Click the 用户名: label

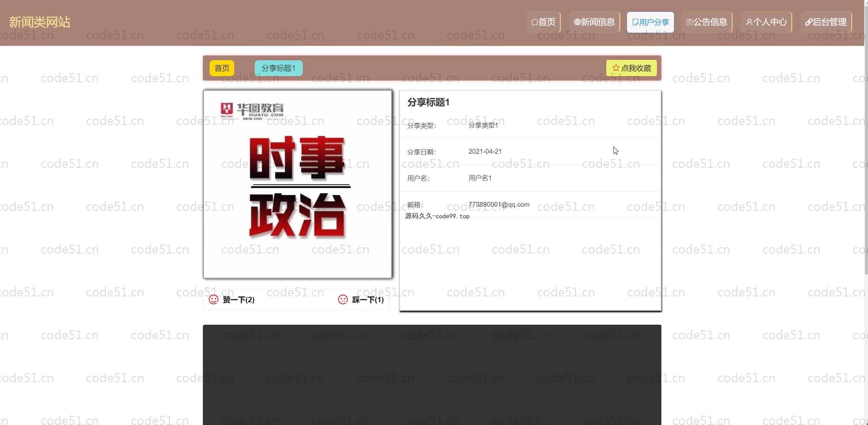click(x=419, y=178)
